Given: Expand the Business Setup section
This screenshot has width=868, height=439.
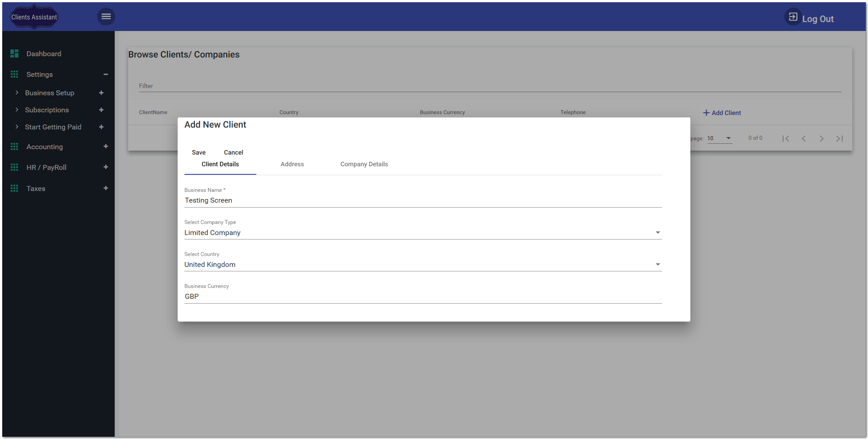Looking at the screenshot, I should point(102,93).
